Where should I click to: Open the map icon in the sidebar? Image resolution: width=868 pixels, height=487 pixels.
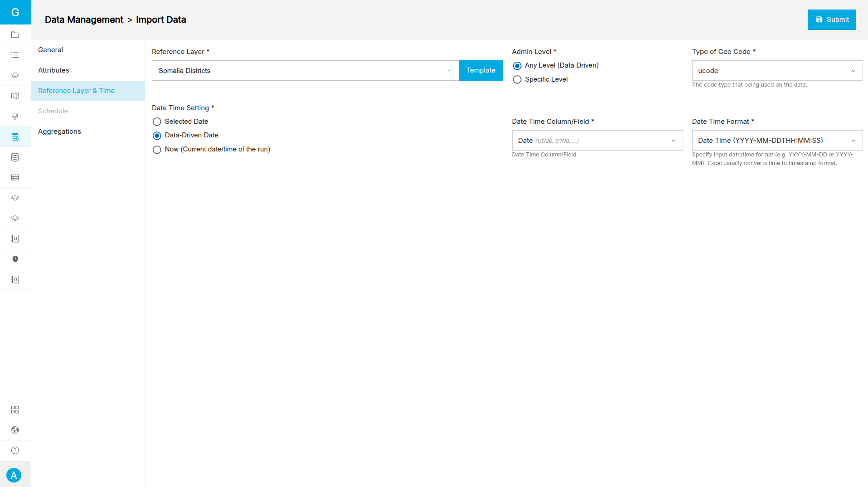(15, 96)
